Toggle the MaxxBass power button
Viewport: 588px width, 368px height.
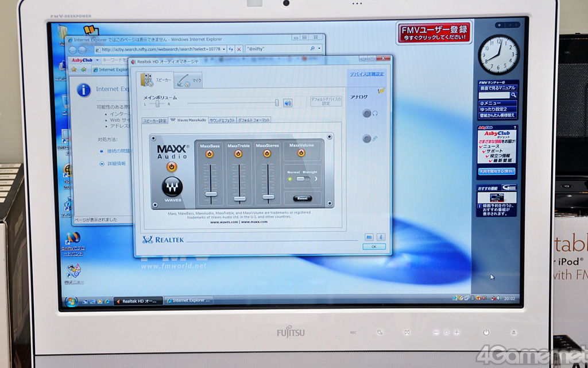(210, 154)
